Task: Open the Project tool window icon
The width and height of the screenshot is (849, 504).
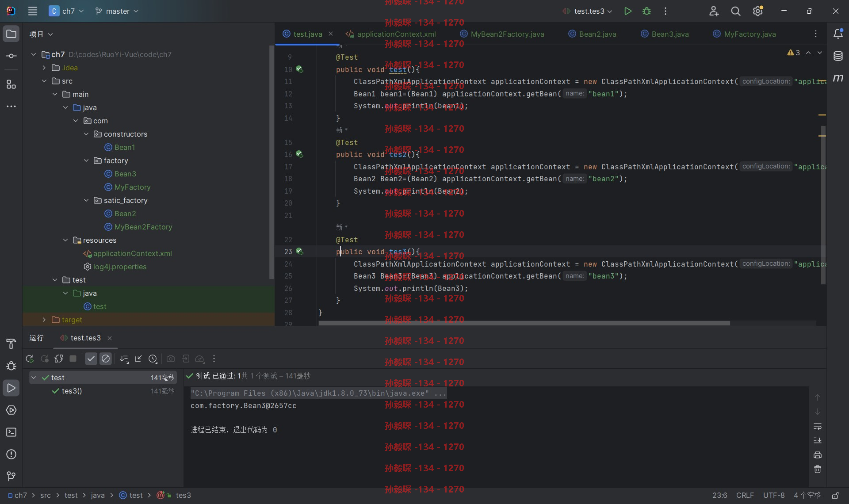Action: coord(11,34)
